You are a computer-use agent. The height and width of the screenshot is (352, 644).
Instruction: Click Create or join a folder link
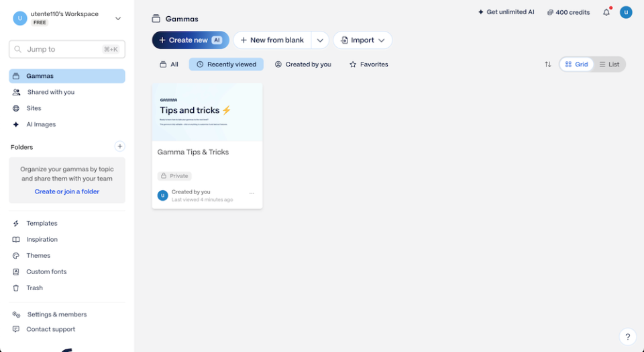click(67, 191)
